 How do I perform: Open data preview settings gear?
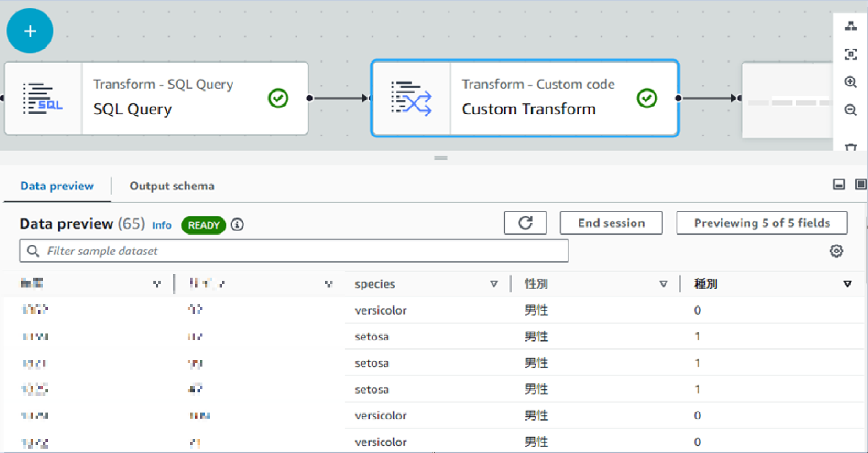836,251
